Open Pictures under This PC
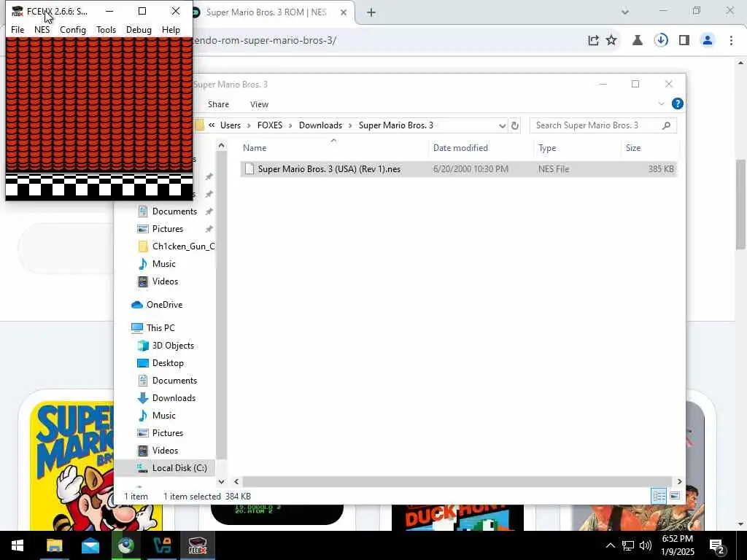 coord(167,433)
